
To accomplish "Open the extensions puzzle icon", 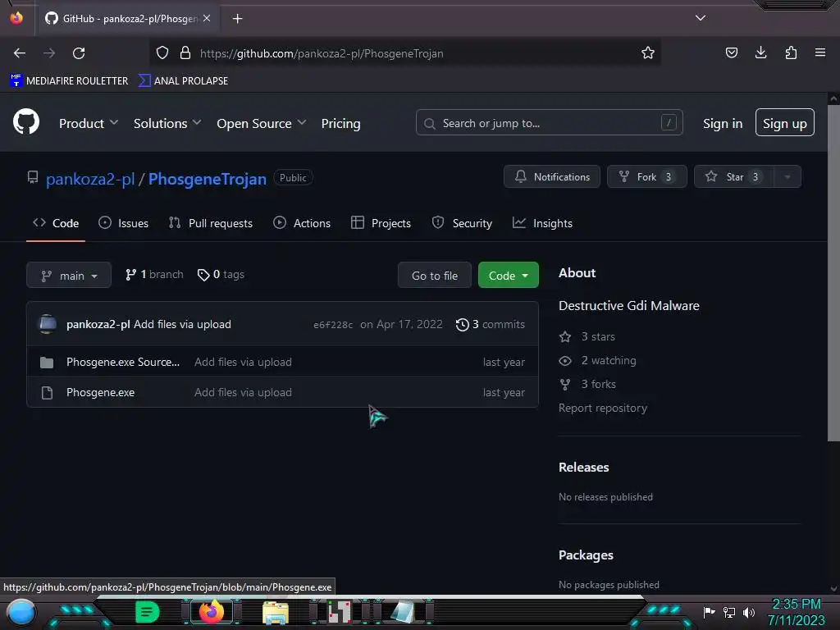I will pyautogui.click(x=791, y=52).
